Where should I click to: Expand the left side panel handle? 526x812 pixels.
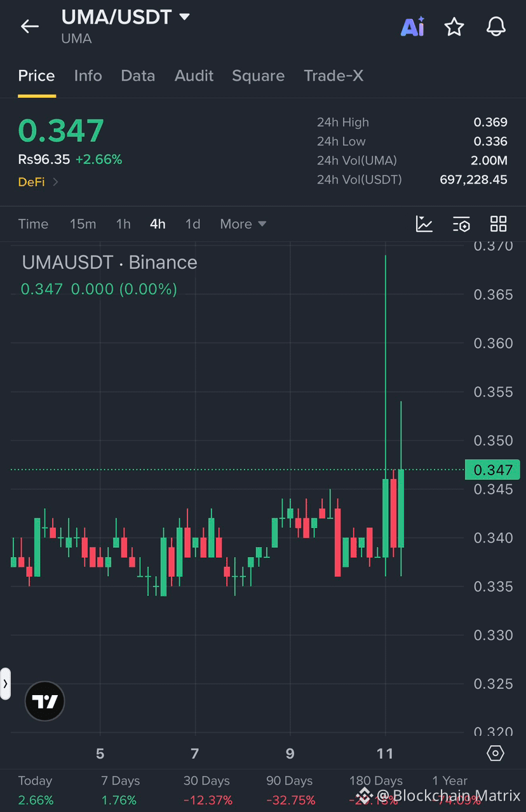(x=5, y=684)
